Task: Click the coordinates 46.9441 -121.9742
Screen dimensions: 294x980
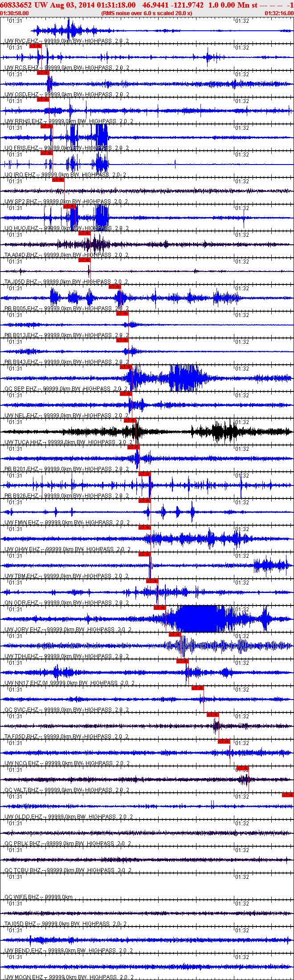Action: pyautogui.click(x=173, y=5)
